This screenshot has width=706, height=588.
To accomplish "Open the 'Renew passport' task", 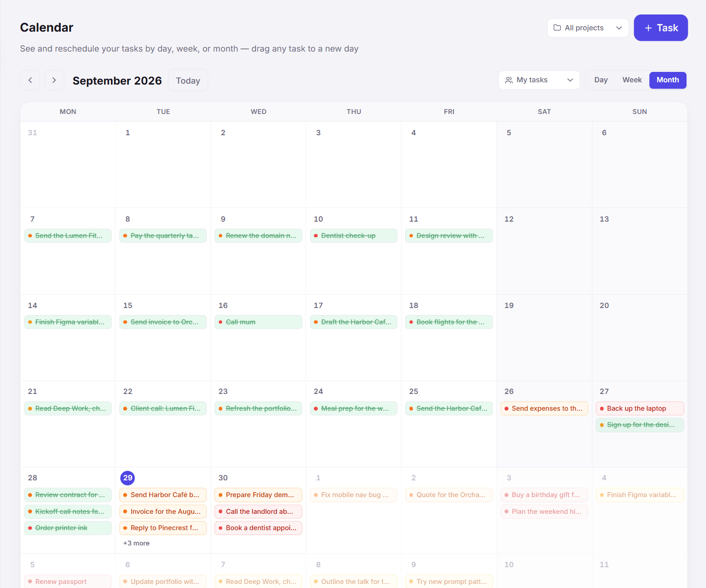I will (68, 581).
